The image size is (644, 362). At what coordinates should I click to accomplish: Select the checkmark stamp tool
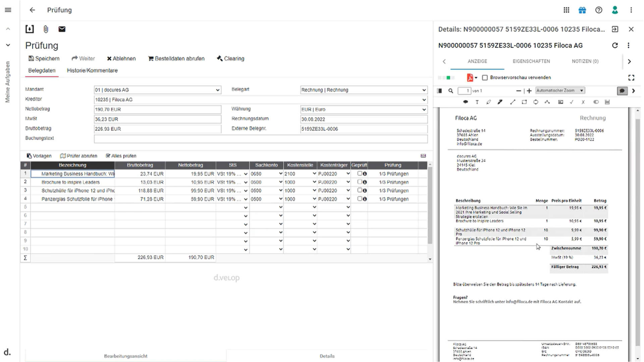pos(572,102)
